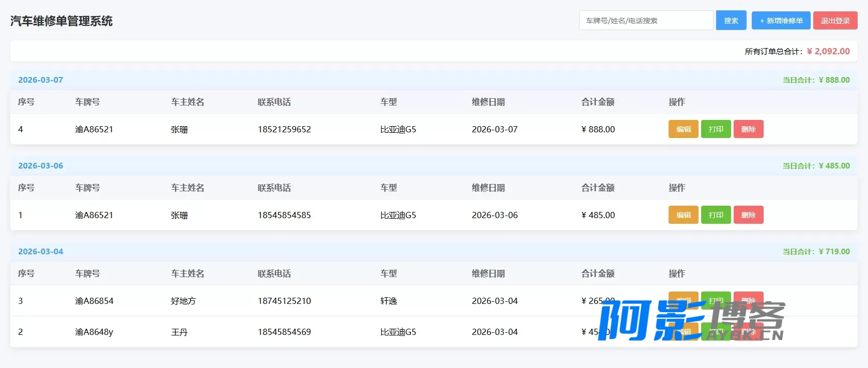The height and width of the screenshot is (368, 868).
Task: Click the phone number 18745125210
Action: (284, 301)
